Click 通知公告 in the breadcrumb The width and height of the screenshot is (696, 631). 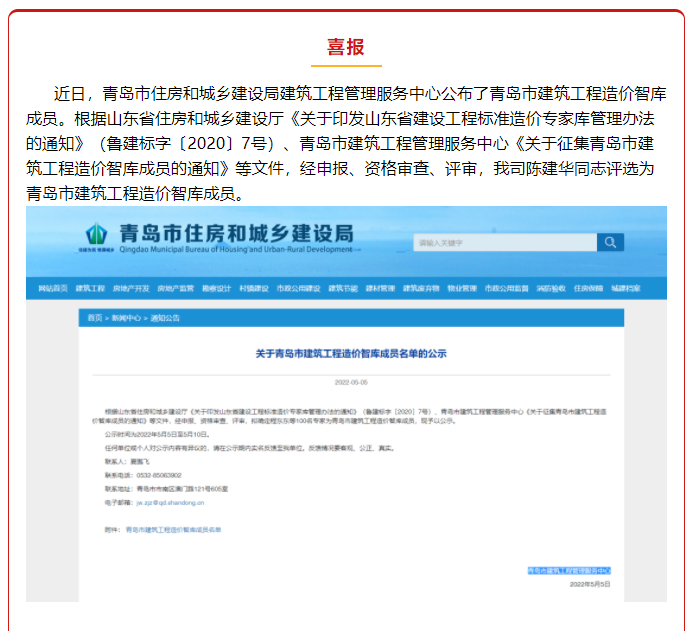[x=165, y=317]
